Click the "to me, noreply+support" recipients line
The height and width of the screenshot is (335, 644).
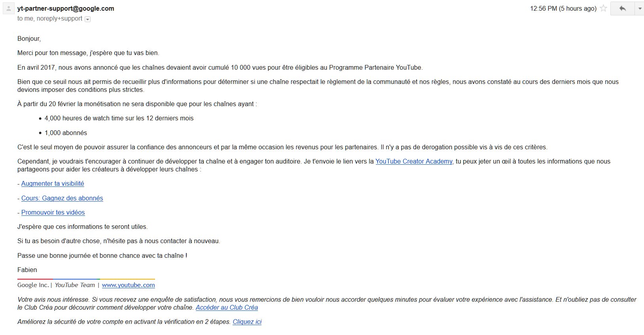coord(49,19)
